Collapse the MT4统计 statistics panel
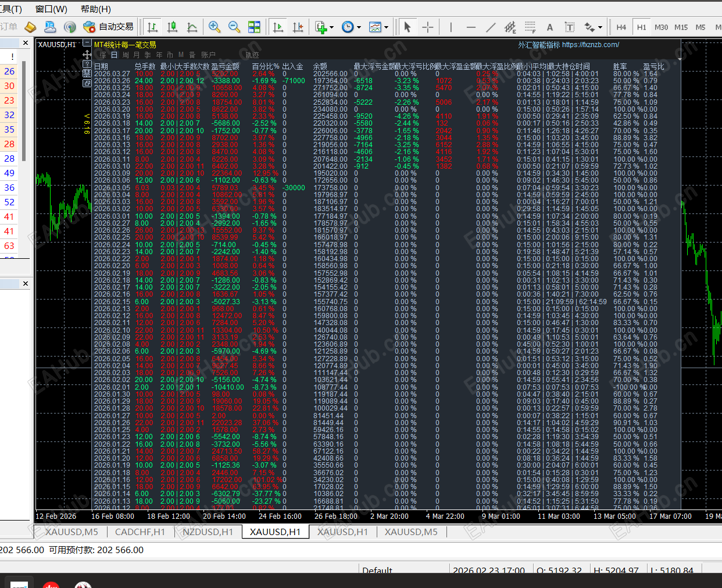The width and height of the screenshot is (722, 588). point(87,43)
